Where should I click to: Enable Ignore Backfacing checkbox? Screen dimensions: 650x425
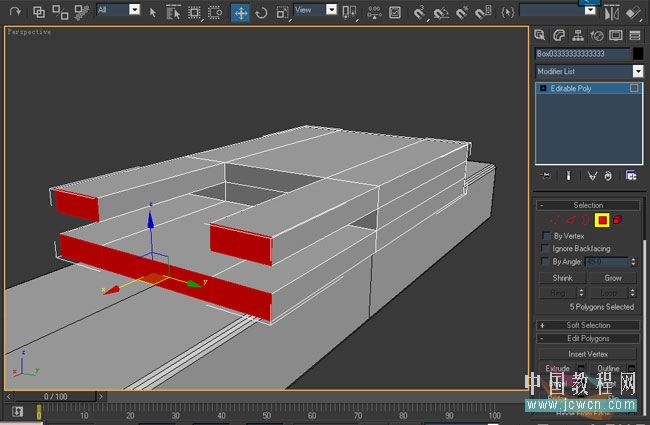tap(546, 248)
